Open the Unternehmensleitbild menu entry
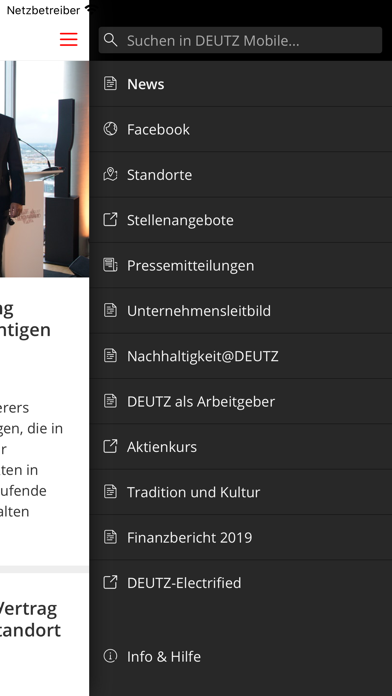The image size is (392, 696). click(241, 310)
